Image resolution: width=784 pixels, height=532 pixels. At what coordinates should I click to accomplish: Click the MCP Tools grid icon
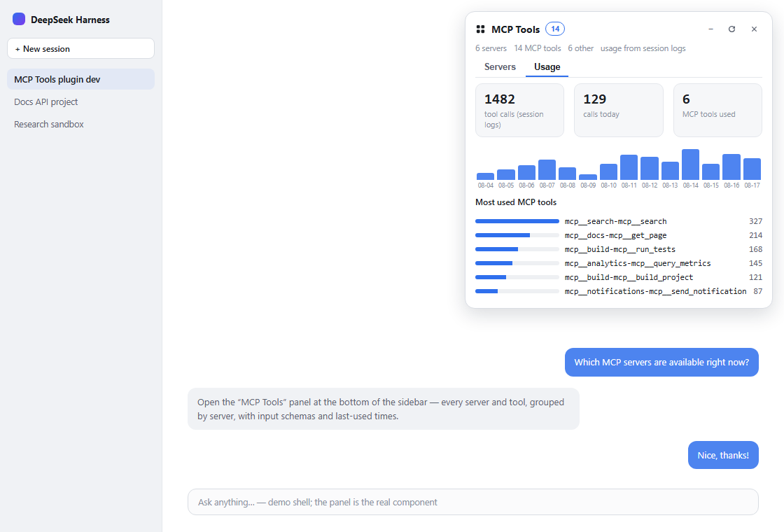click(x=480, y=29)
